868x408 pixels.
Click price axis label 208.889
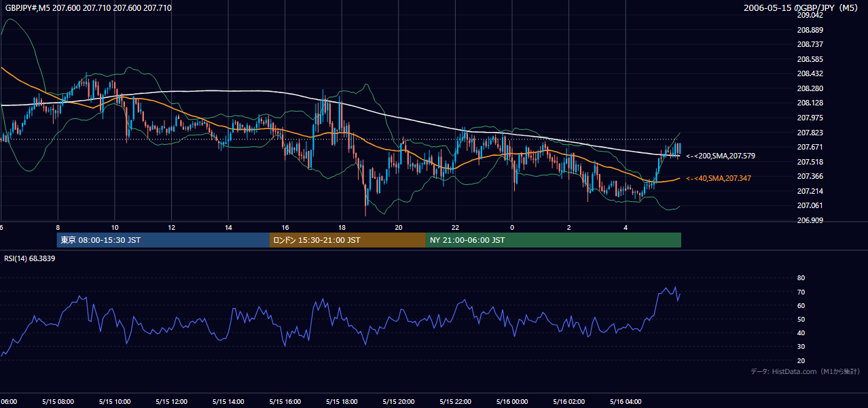click(810, 30)
